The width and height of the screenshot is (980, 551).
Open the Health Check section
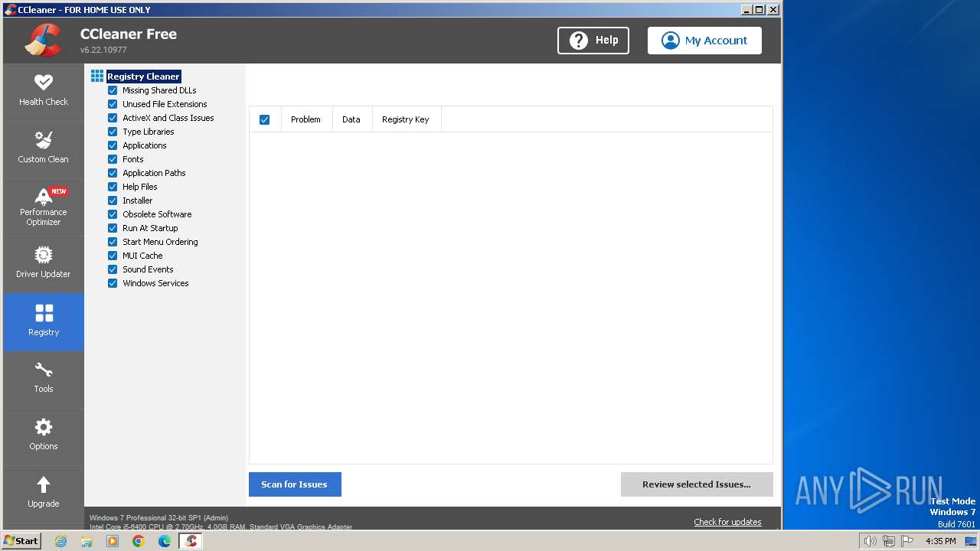[x=44, y=92]
